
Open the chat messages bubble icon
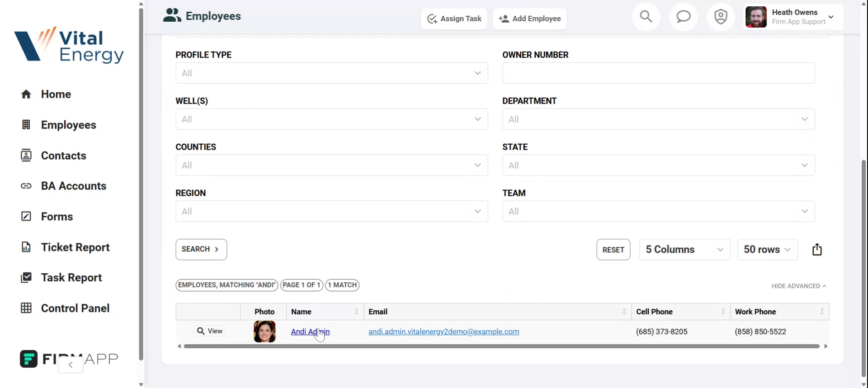683,17
